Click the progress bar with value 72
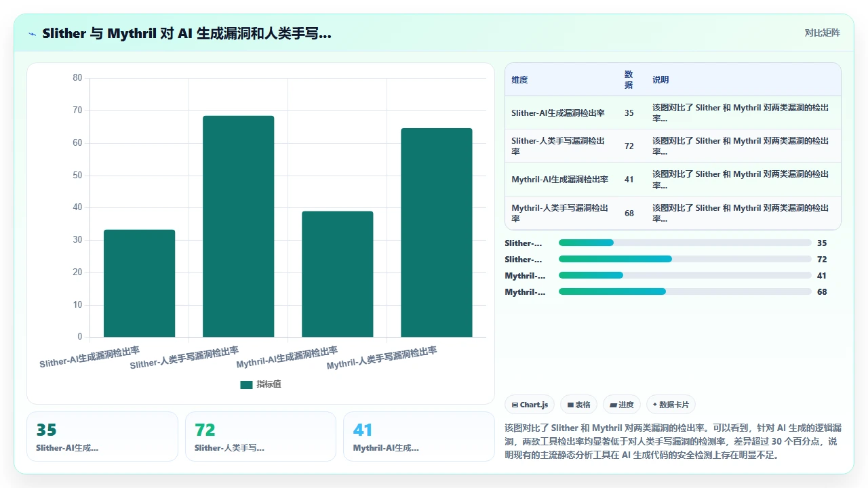Screen dimensions: 868x488 [x=685, y=259]
